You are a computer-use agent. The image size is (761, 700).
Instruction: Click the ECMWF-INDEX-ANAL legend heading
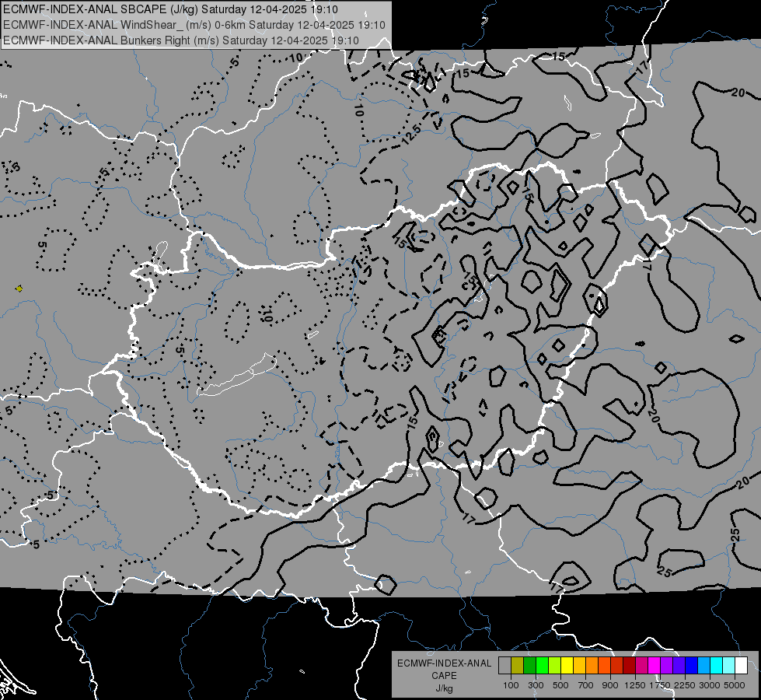point(444,663)
